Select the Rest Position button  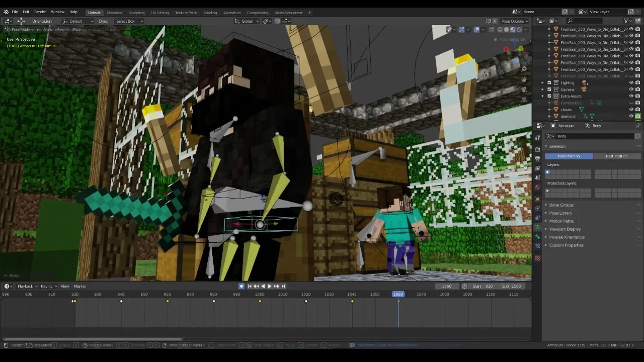click(x=616, y=156)
